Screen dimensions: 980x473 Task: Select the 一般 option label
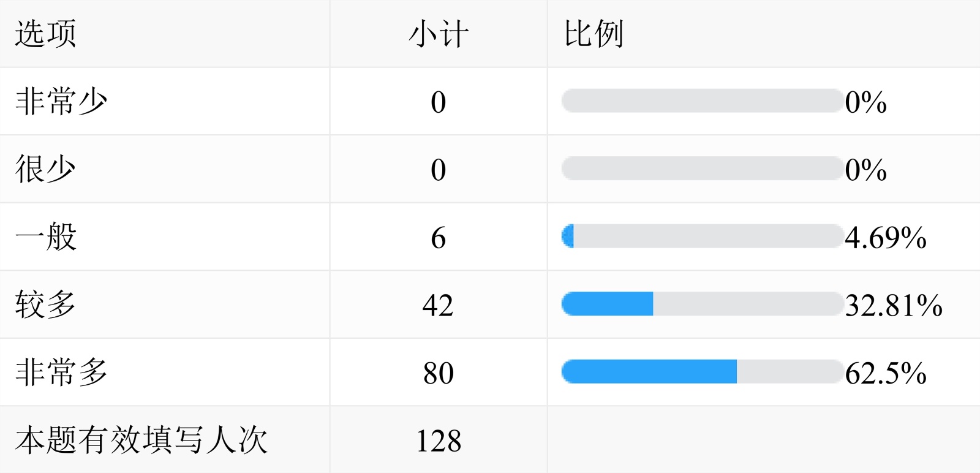46,237
